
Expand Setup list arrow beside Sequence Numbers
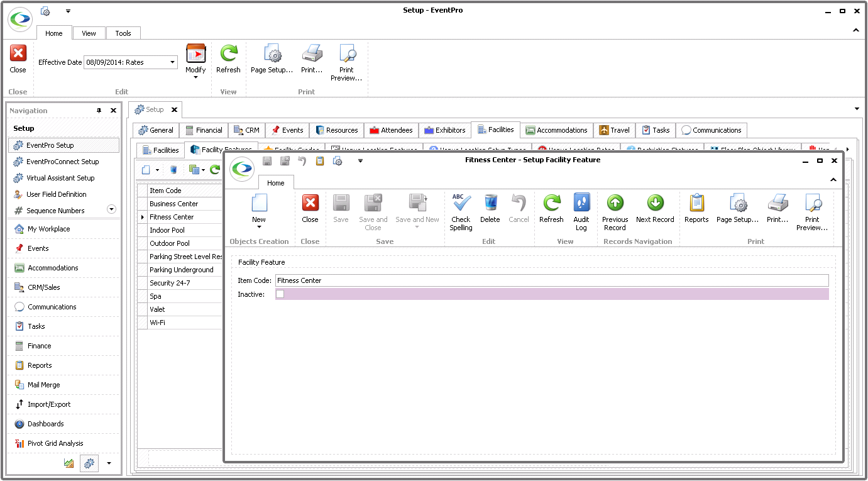tap(112, 209)
